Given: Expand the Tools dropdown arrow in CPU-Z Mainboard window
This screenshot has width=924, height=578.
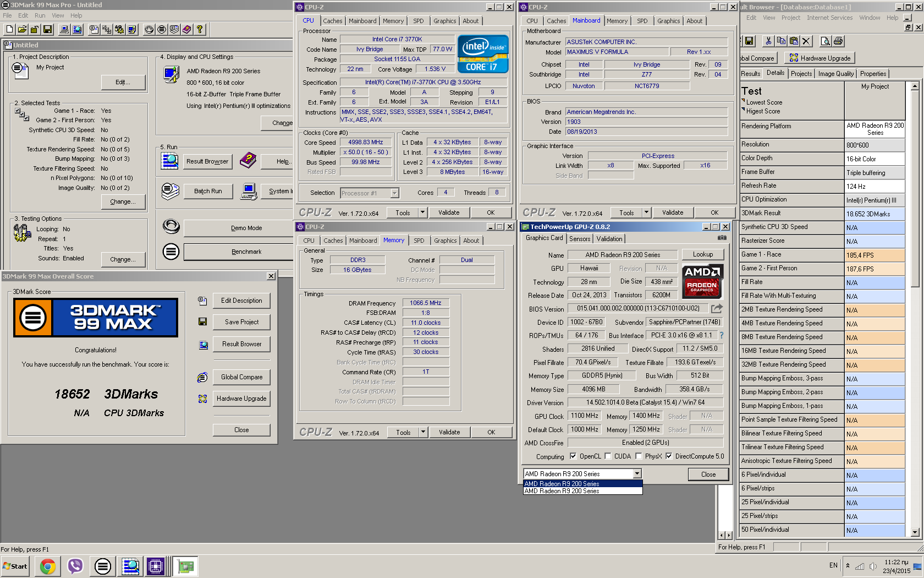Looking at the screenshot, I should pos(646,212).
